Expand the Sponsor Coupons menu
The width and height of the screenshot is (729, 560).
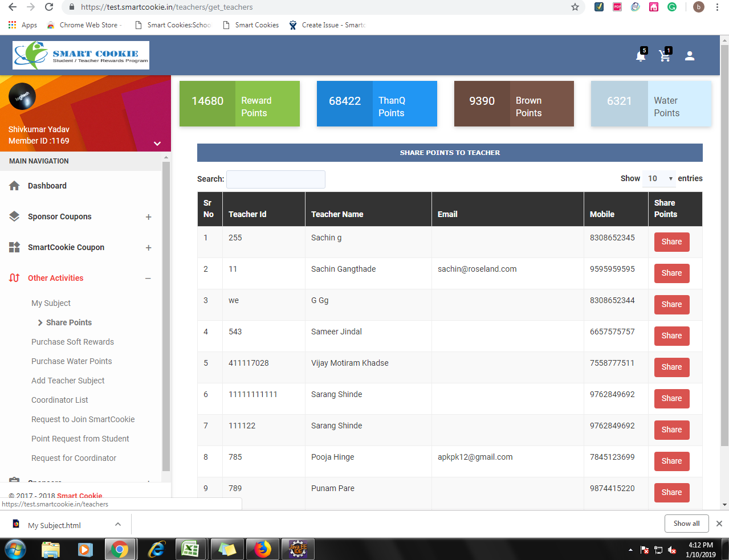[x=148, y=217]
